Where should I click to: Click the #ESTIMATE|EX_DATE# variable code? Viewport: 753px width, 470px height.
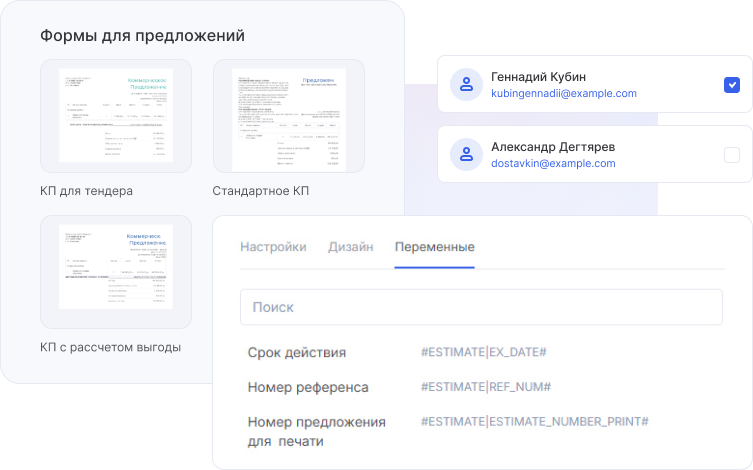(484, 353)
